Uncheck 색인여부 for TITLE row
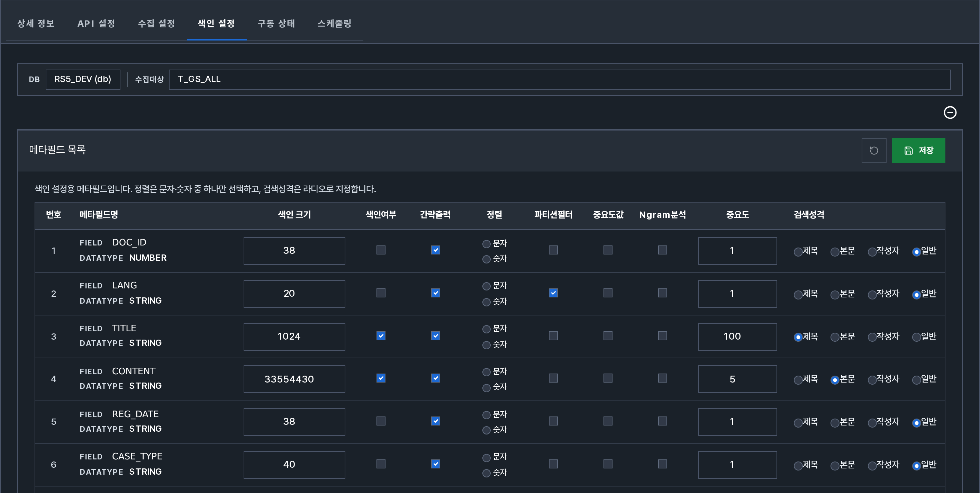The width and height of the screenshot is (980, 493). pos(381,335)
